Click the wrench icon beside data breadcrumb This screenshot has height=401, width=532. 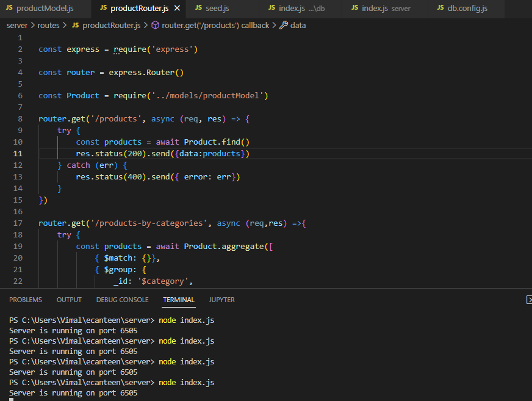pos(284,26)
